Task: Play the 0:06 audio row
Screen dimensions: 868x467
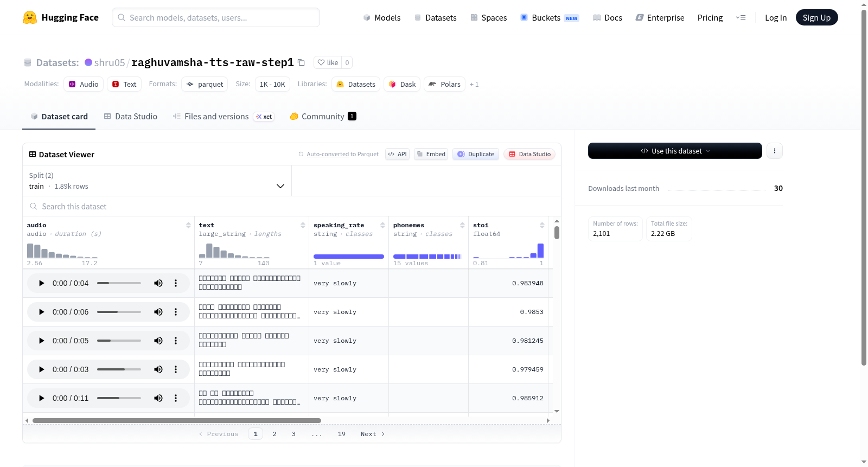Action: point(42,312)
